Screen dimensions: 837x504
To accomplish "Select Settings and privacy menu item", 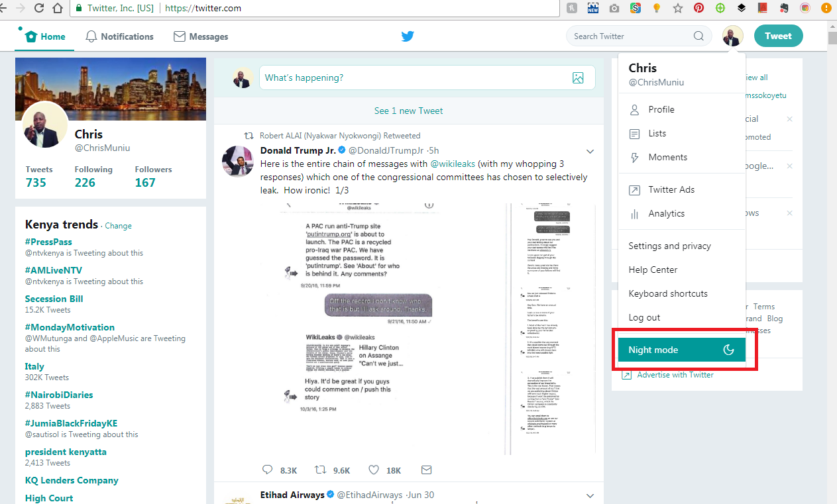I will [x=682, y=246].
